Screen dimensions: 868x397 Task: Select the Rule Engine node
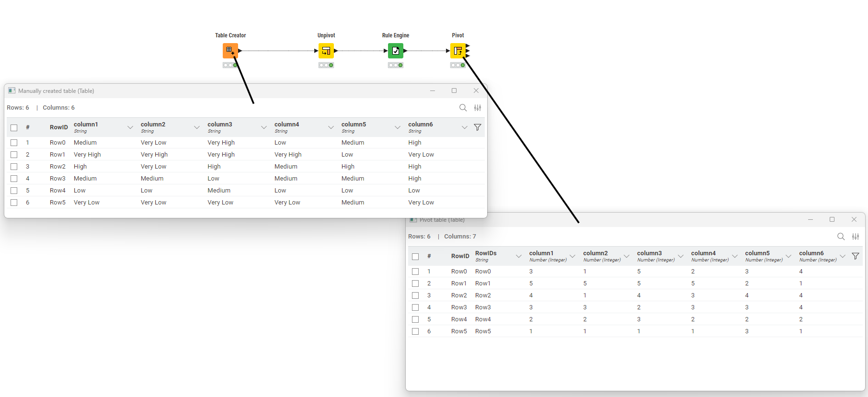click(396, 51)
